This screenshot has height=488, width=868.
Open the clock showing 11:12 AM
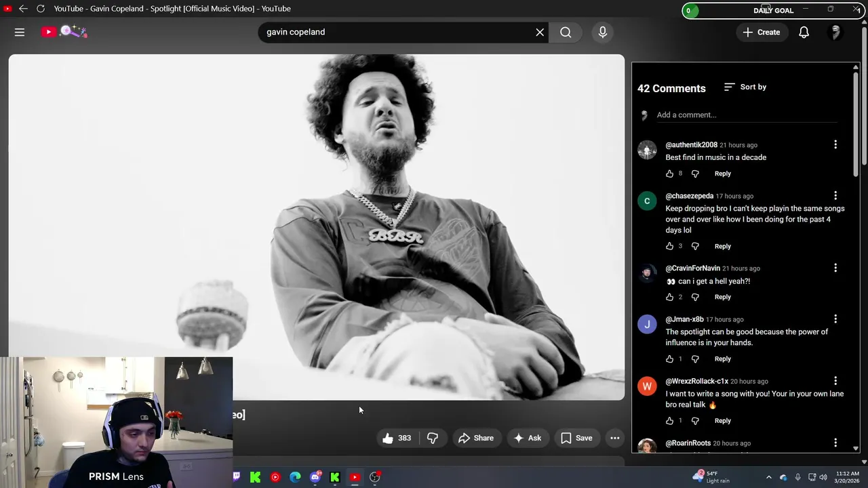pyautogui.click(x=847, y=477)
